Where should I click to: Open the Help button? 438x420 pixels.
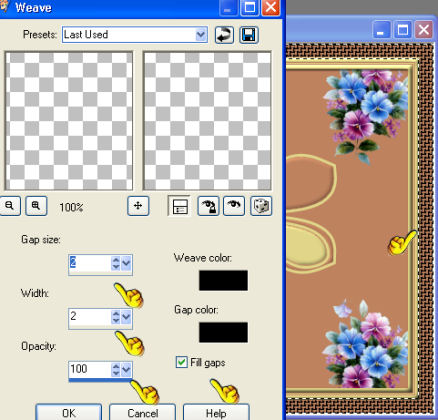[216, 413]
